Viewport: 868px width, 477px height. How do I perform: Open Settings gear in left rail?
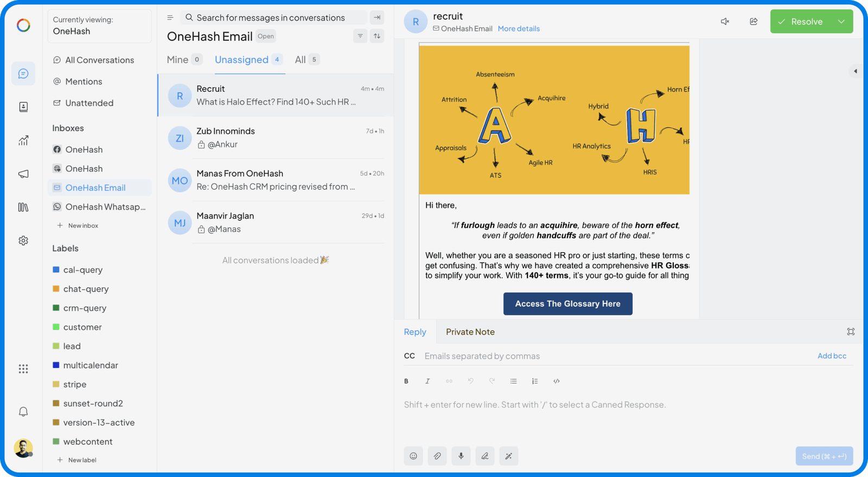pos(23,240)
